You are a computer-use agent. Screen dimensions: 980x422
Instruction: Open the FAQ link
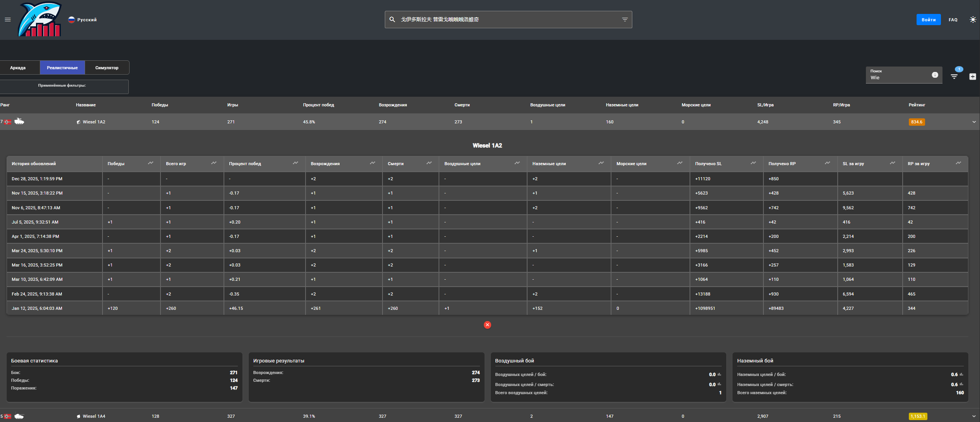[953, 20]
